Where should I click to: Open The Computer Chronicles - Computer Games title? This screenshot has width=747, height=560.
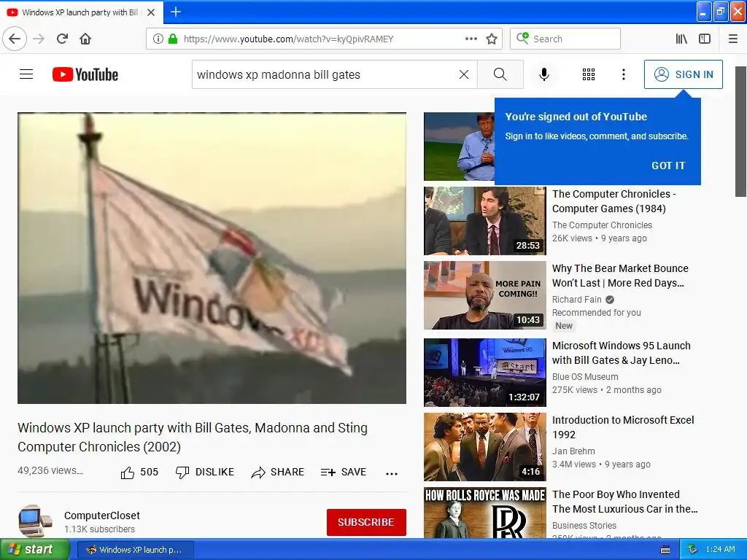pyautogui.click(x=614, y=201)
